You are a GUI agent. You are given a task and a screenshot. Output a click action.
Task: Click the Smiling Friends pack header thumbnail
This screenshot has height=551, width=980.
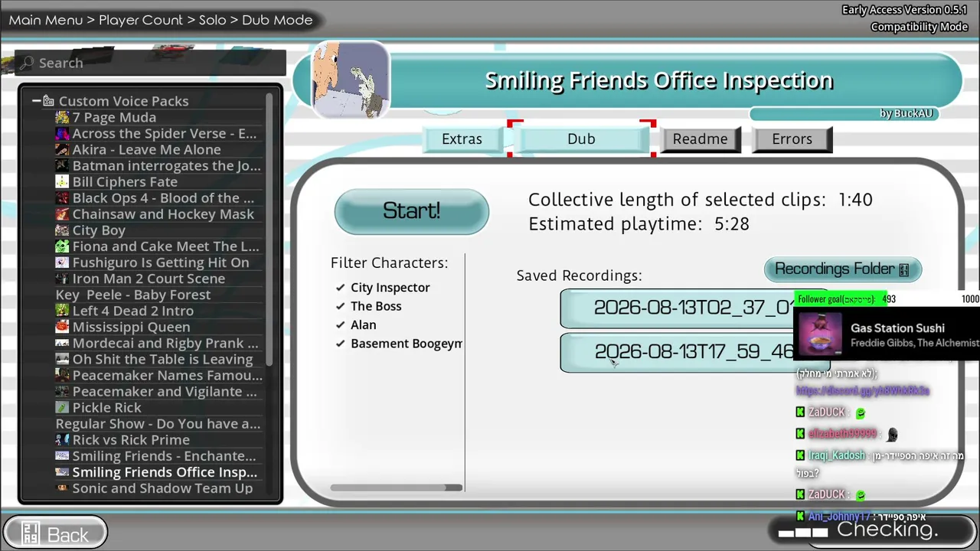click(x=351, y=80)
